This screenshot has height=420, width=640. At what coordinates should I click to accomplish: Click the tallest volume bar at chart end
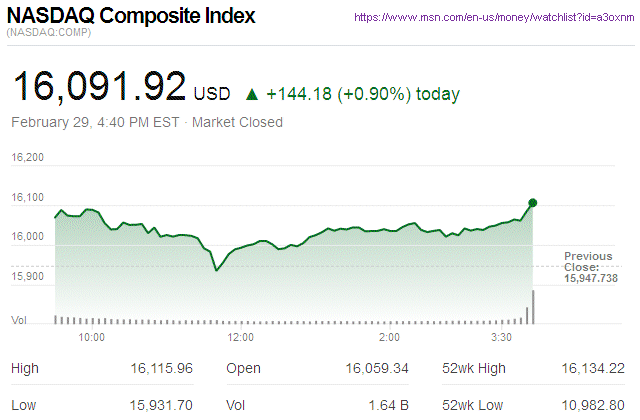click(533, 307)
